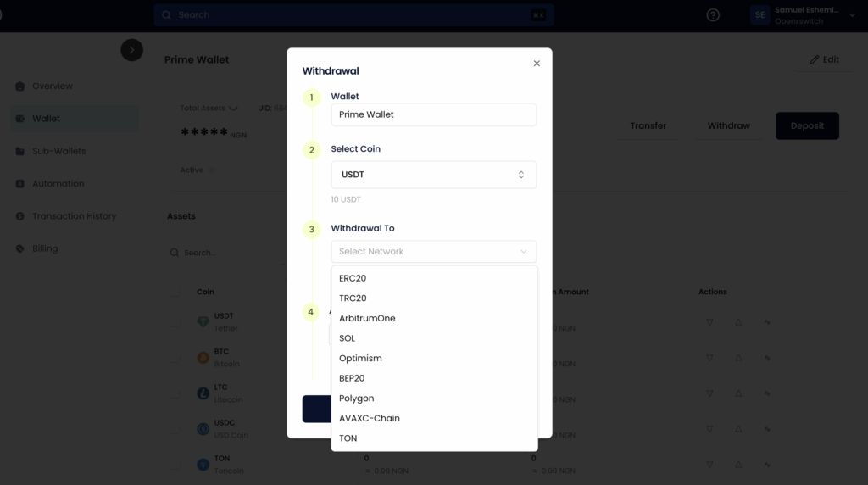
Task: Click the Billing tag icon
Action: click(20, 249)
